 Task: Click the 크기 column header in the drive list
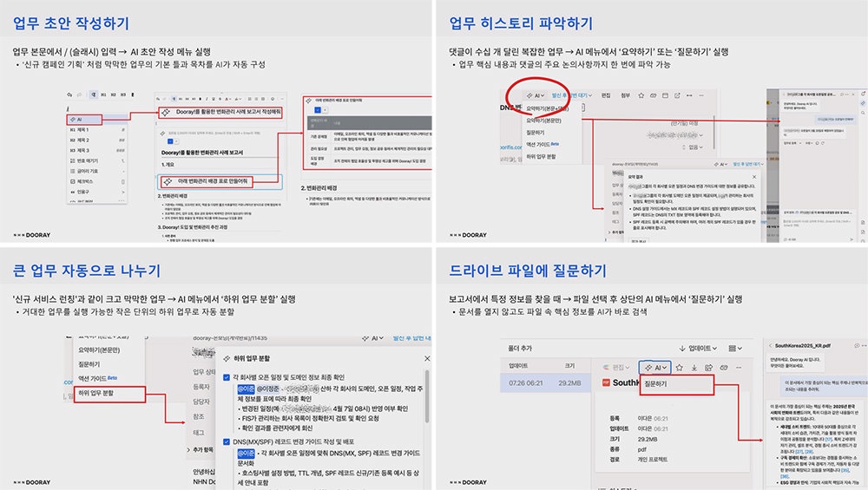(x=569, y=366)
